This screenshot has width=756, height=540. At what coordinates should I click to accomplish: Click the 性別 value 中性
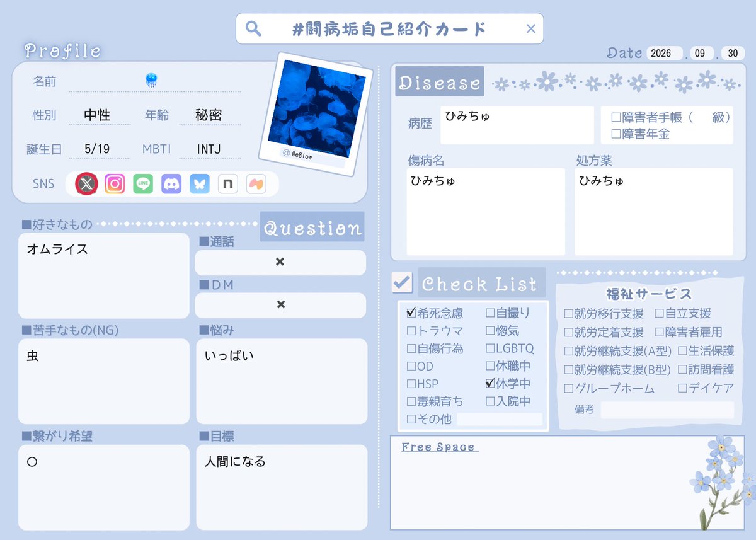(x=97, y=115)
